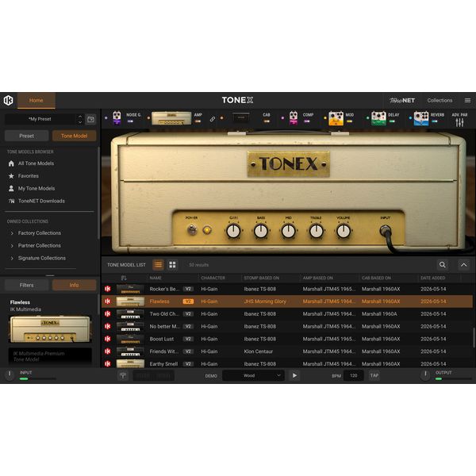Sort list by DATE ADDED column

pyautogui.click(x=432, y=278)
